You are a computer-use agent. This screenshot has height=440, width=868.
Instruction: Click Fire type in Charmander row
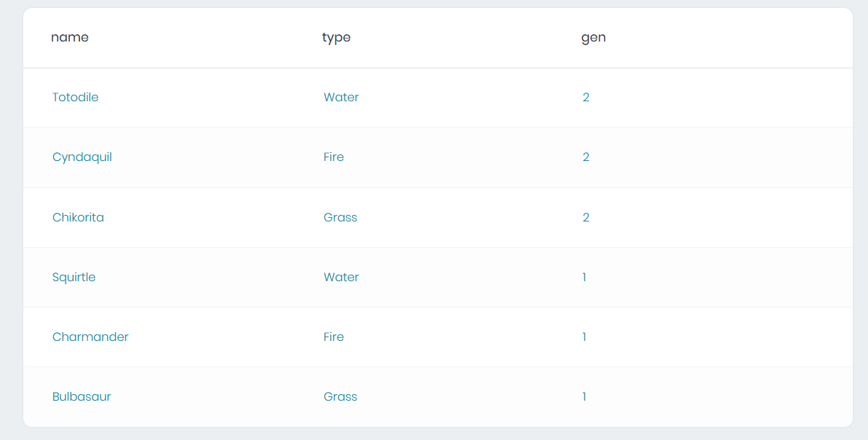click(334, 337)
